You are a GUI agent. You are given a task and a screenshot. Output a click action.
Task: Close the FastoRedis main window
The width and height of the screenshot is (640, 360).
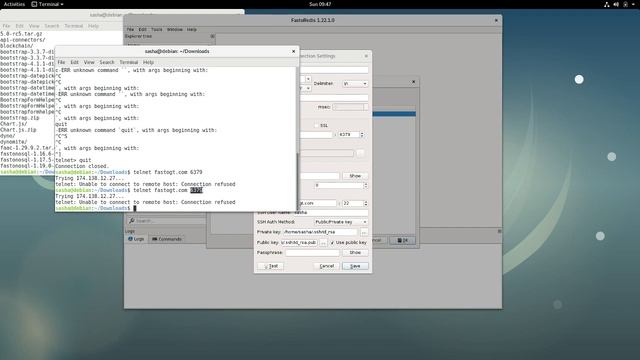(x=496, y=20)
